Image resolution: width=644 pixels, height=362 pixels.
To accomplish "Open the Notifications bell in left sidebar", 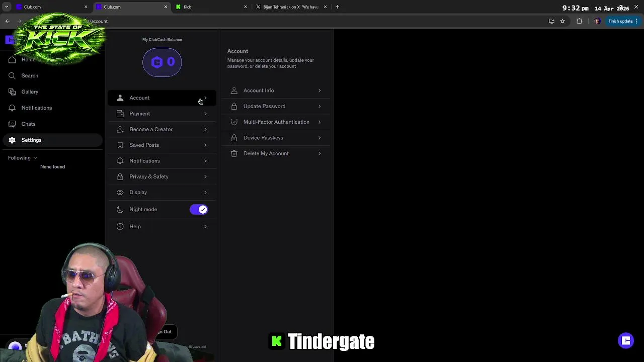I will coord(12,108).
